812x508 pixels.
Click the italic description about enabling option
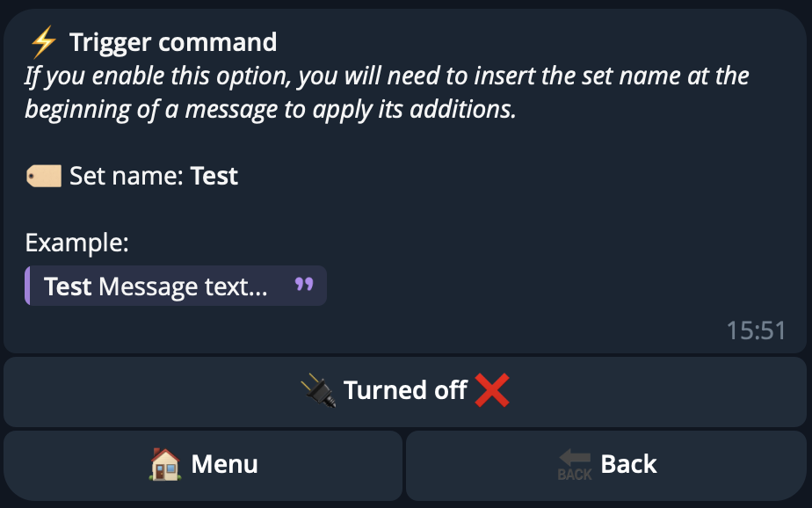point(387,92)
